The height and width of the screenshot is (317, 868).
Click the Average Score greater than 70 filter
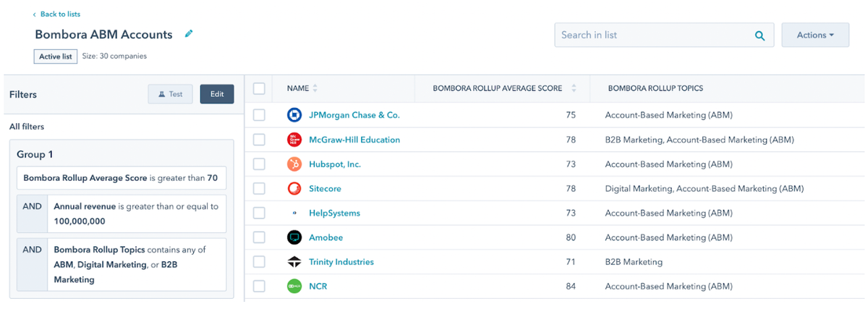coord(122,177)
